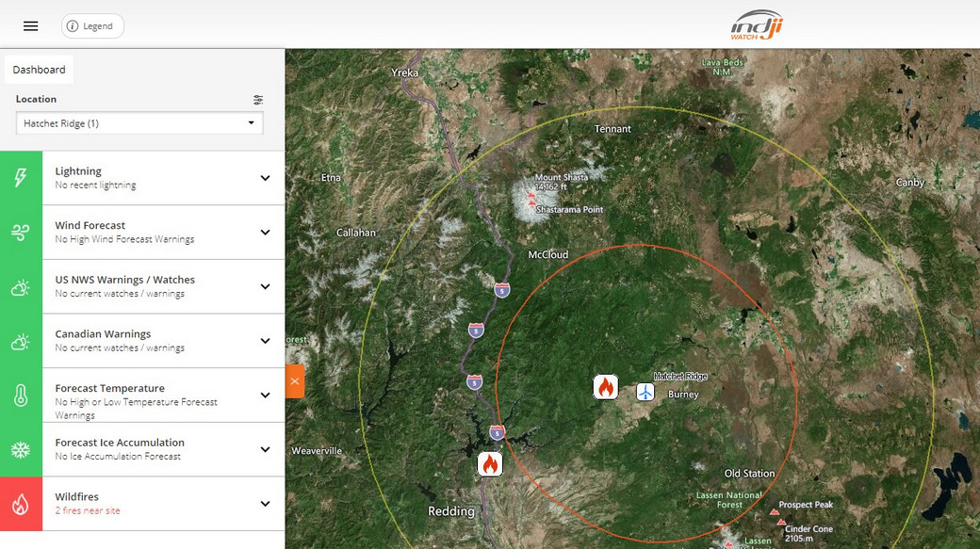This screenshot has width=980, height=549.
Task: Click the Old Station map label
Action: click(749, 474)
